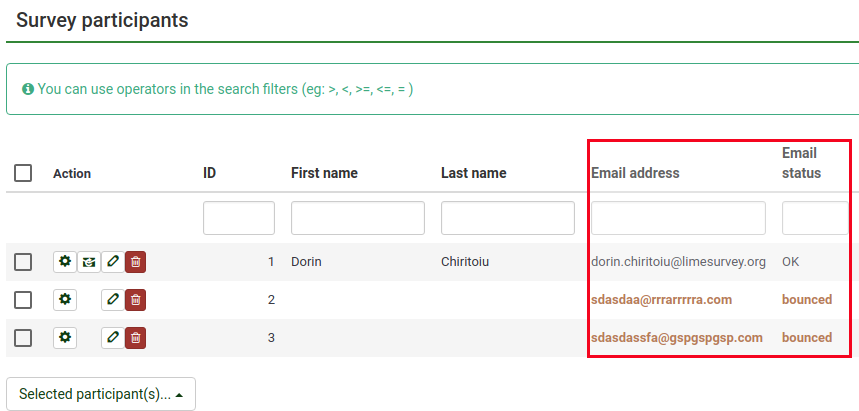Click the gear icon for participant 1
The height and width of the screenshot is (411, 859).
pyautogui.click(x=65, y=262)
